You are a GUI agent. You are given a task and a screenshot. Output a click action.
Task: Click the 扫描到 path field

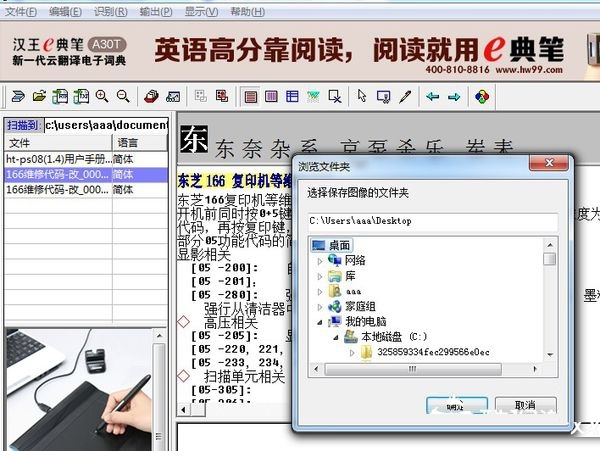coord(106,125)
